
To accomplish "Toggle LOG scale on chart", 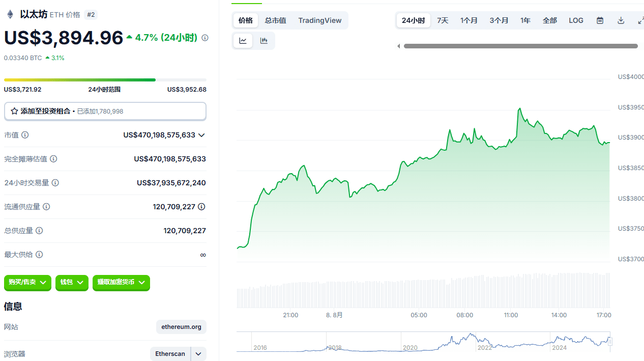I will [x=576, y=20].
